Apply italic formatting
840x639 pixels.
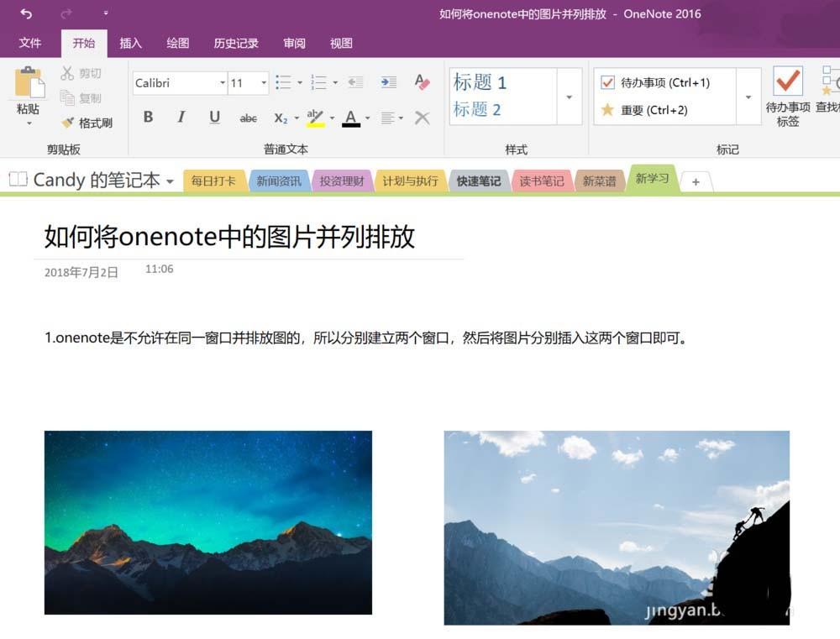181,118
